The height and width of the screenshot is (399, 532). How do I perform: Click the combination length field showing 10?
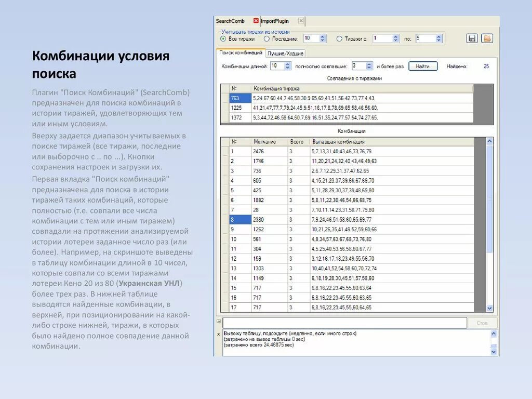pyautogui.click(x=277, y=66)
